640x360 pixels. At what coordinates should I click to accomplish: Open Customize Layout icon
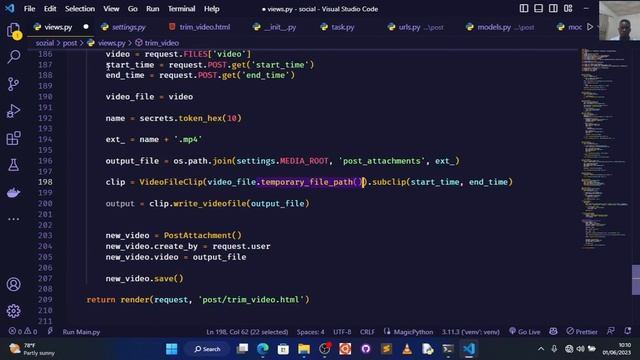(x=568, y=9)
